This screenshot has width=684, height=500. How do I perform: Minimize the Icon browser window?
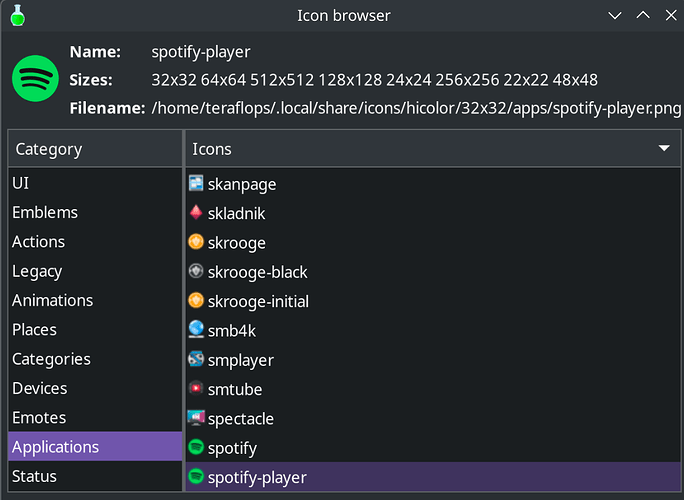(615, 16)
